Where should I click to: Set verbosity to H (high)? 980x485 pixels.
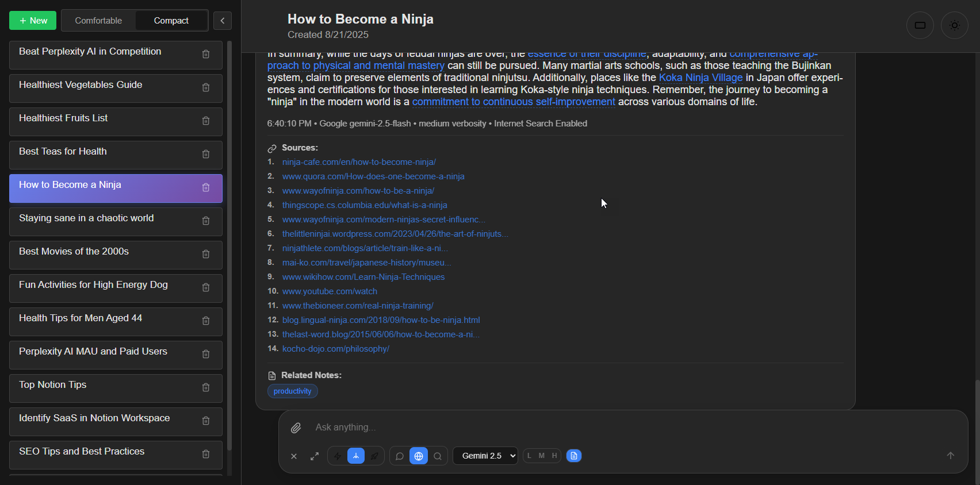[554, 456]
